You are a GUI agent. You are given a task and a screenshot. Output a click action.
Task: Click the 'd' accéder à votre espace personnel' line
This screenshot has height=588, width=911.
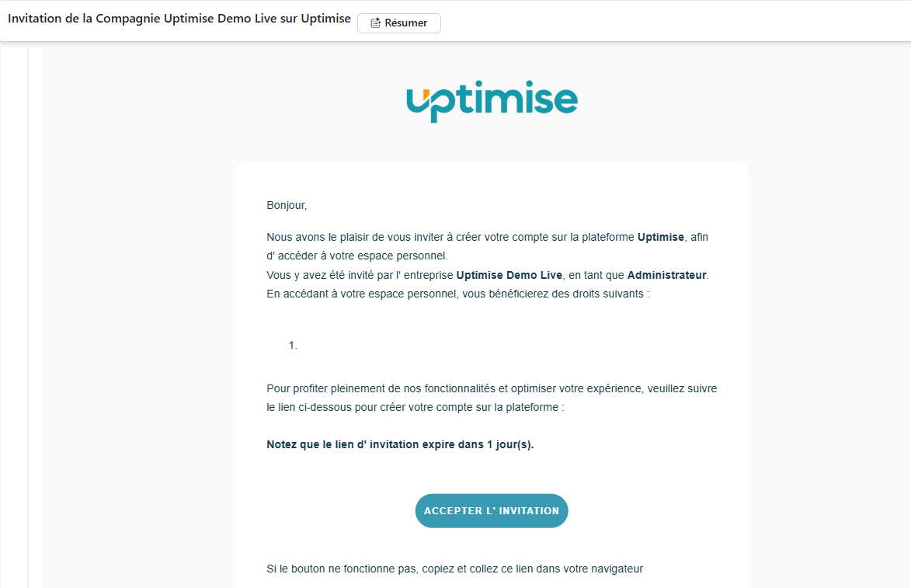pos(356,256)
